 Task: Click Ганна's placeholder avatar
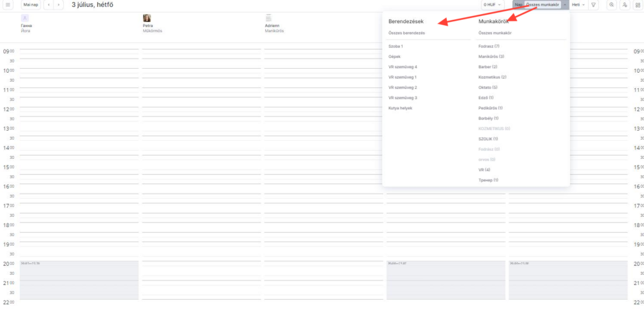[x=24, y=18]
